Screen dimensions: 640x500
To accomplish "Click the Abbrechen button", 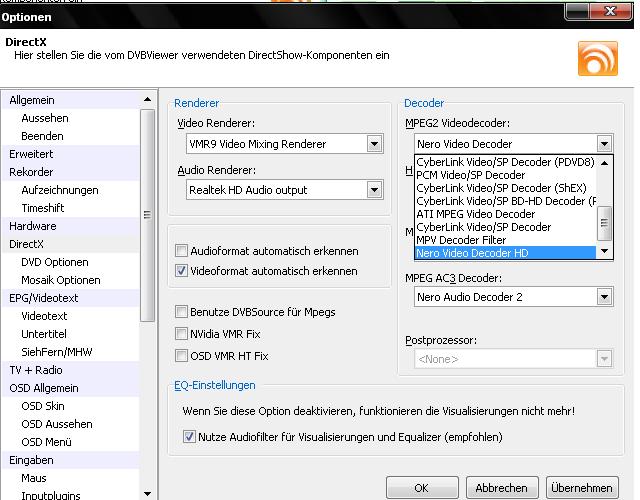I will pyautogui.click(x=501, y=488).
